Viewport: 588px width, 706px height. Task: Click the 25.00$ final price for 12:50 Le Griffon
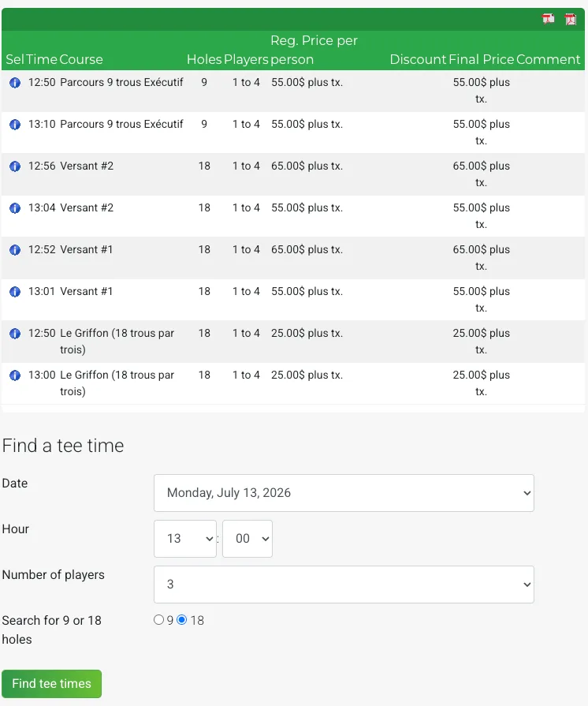click(x=482, y=342)
